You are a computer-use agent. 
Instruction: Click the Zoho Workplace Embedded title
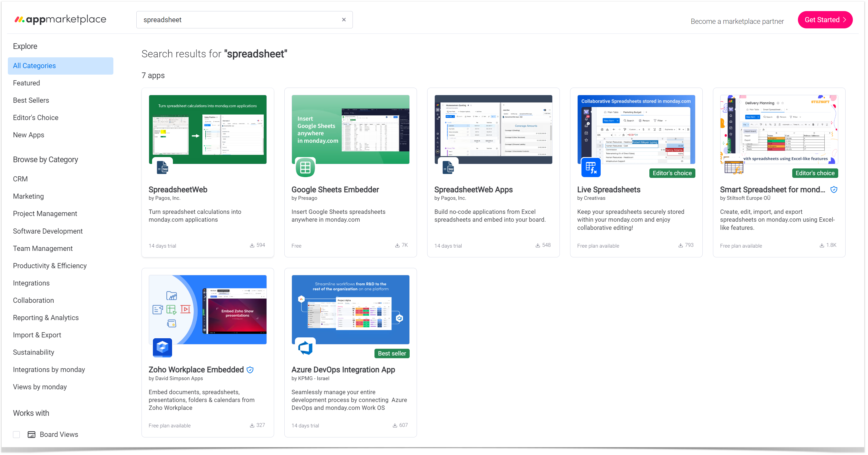pyautogui.click(x=196, y=370)
